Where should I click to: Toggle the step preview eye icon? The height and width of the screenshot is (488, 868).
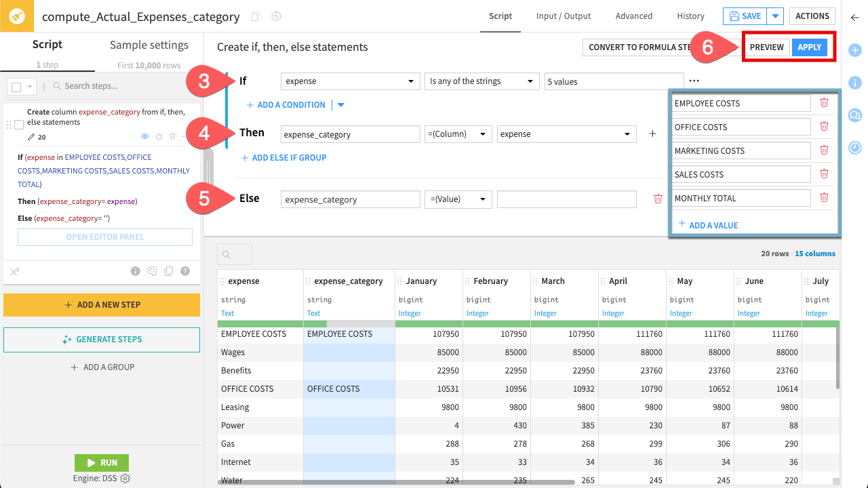[144, 136]
